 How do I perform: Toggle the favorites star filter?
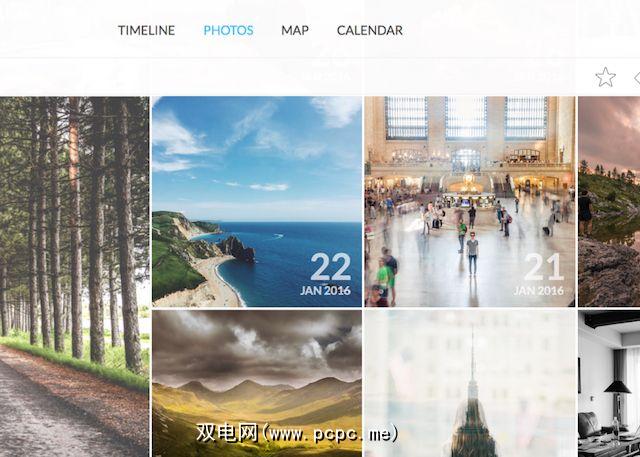605,77
